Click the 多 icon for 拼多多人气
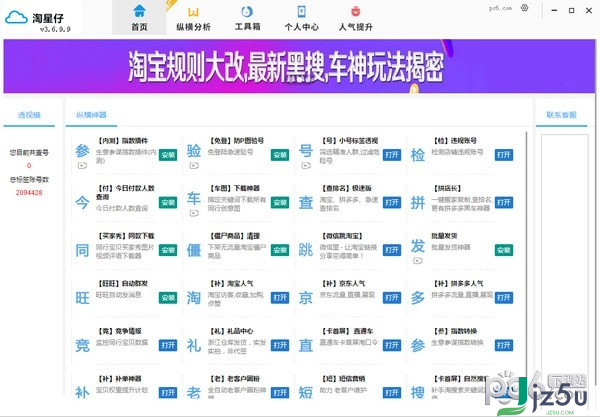 417,298
